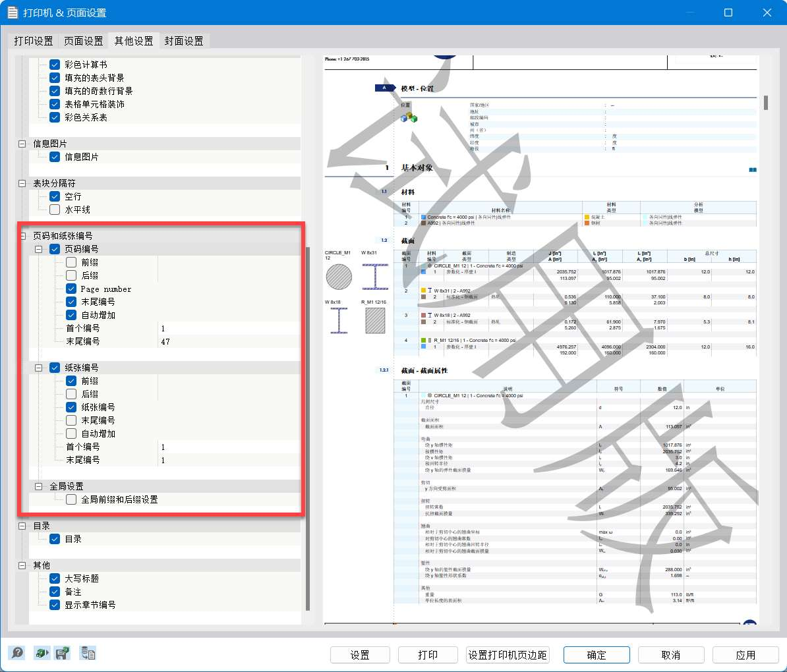Uncheck 前缀 under 纸张编号
Image resolution: width=787 pixels, height=672 pixels.
point(71,381)
